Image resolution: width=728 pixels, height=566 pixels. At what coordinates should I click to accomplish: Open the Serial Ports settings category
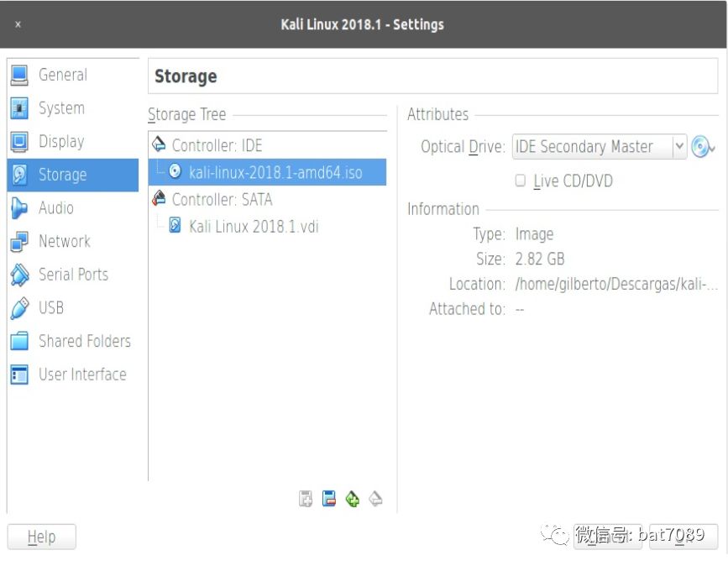72,275
